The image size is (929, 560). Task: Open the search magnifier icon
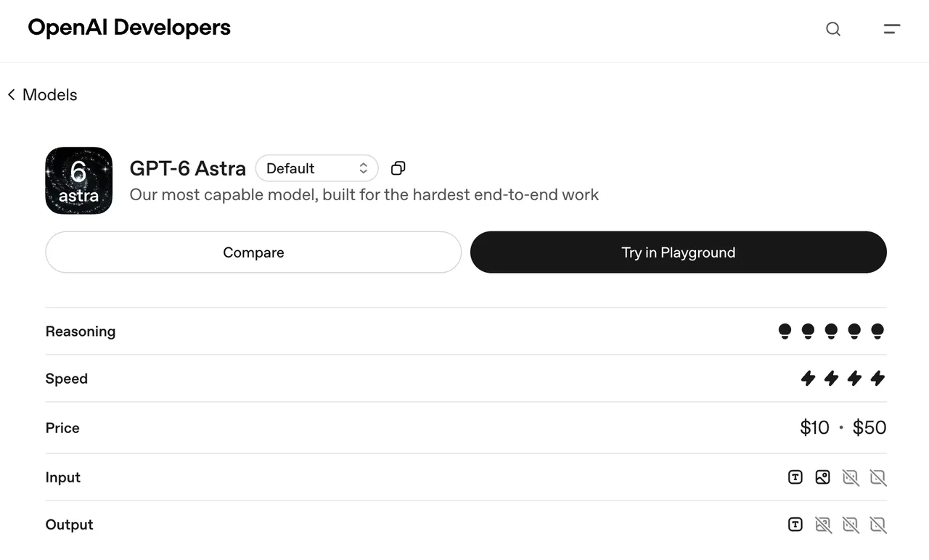pos(833,29)
